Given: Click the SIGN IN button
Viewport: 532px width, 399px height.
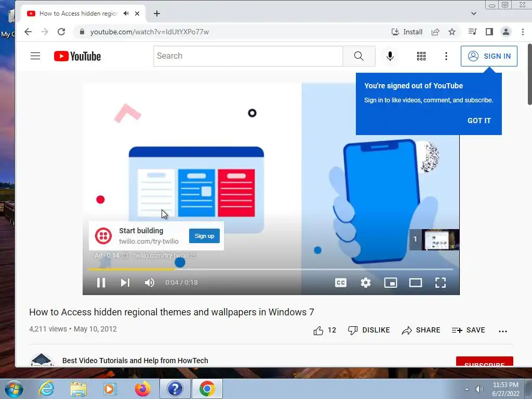Looking at the screenshot, I should tap(489, 56).
